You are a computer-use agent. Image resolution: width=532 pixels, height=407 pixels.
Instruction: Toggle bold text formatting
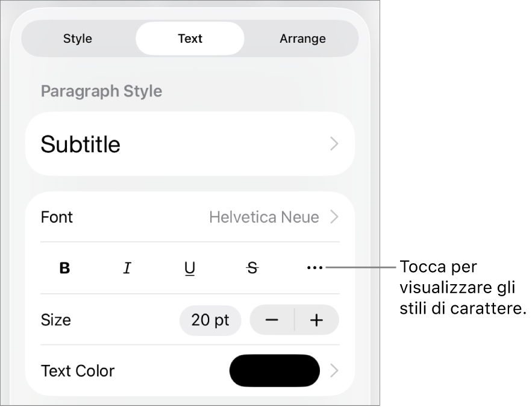pyautogui.click(x=64, y=269)
